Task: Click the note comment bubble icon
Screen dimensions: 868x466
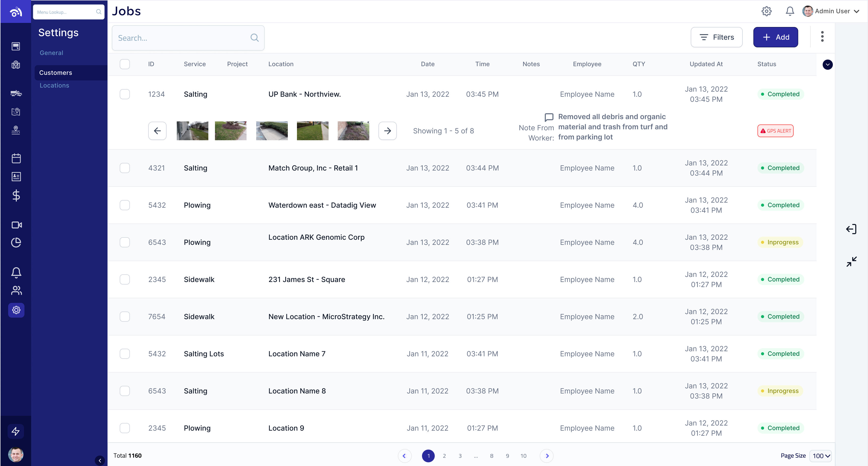Action: tap(549, 117)
